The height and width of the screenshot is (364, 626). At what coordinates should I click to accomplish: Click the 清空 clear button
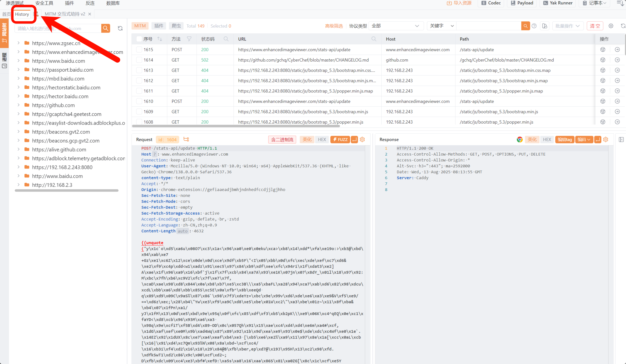click(x=595, y=26)
